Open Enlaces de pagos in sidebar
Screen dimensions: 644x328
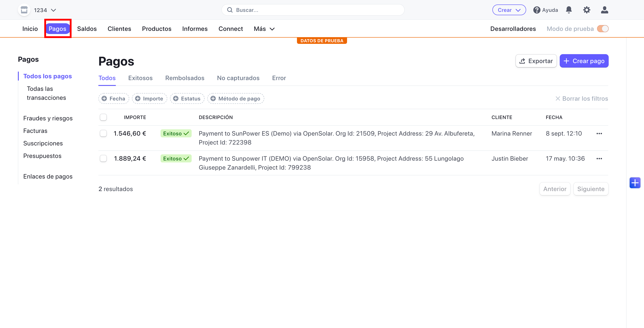(x=48, y=176)
